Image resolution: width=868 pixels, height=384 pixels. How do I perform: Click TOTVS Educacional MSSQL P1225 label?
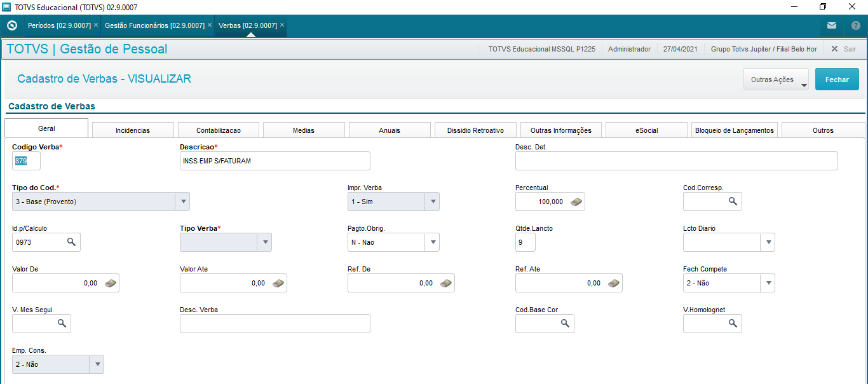(541, 49)
